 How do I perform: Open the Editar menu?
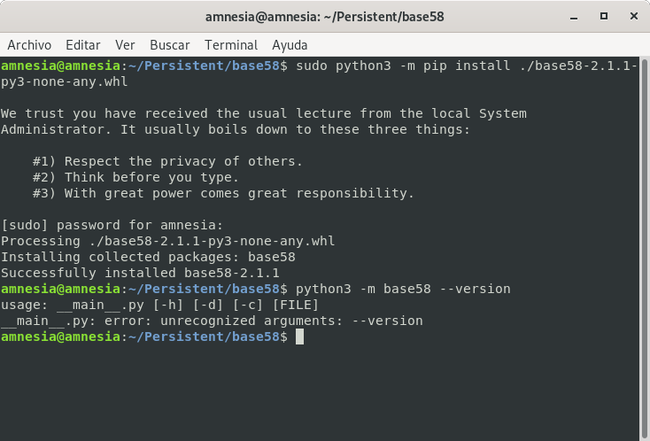[83, 45]
